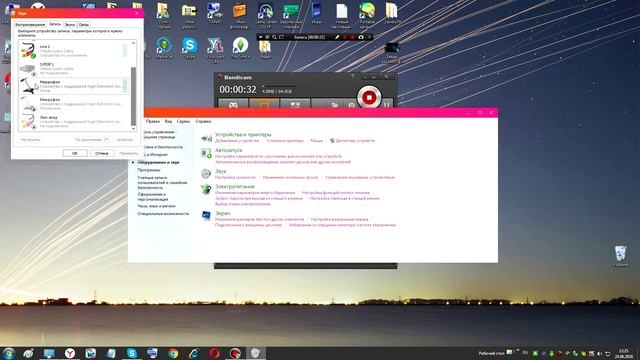Open the Сервис menu in Control Panel
Viewport: 640px width, 360px height.
[183, 121]
